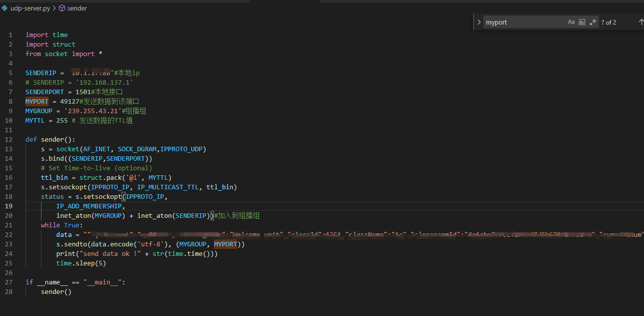Expand the Toggle Replace chevron
Viewport: 644px width, 316px height.
pos(478,22)
